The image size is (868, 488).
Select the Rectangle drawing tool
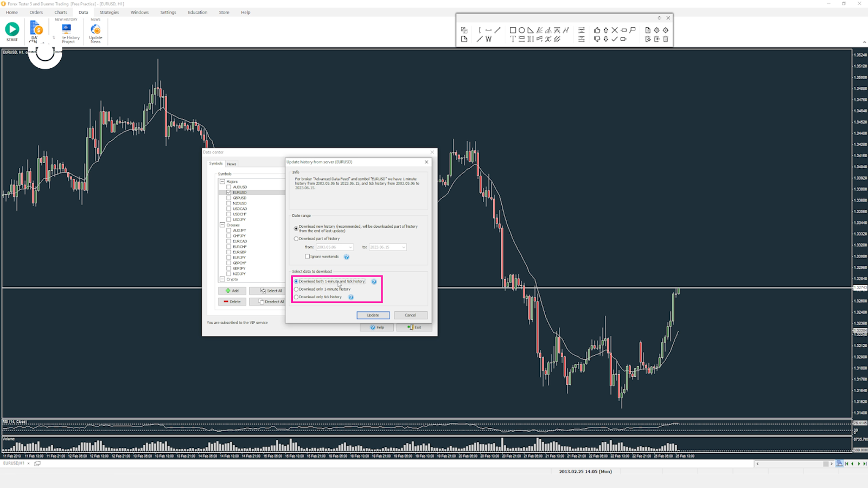[512, 30]
